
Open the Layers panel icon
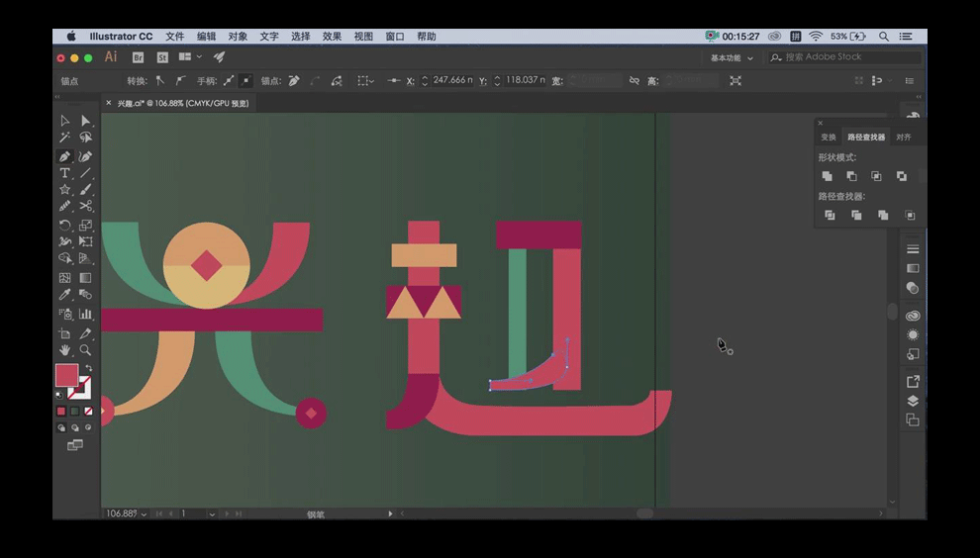tap(913, 401)
